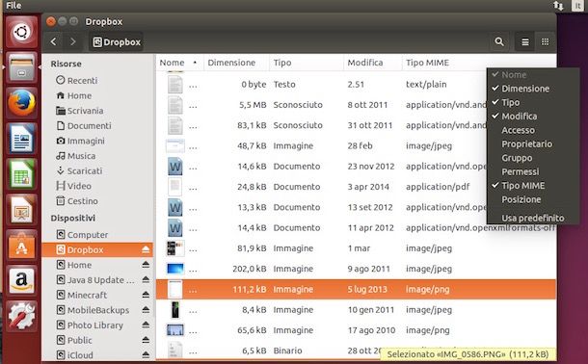
Task: Eject the MobileBackups device
Action: coord(146,310)
